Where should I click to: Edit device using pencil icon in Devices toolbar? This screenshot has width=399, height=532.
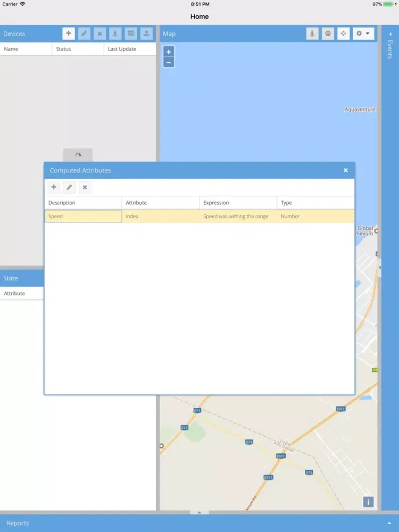pyautogui.click(x=84, y=34)
